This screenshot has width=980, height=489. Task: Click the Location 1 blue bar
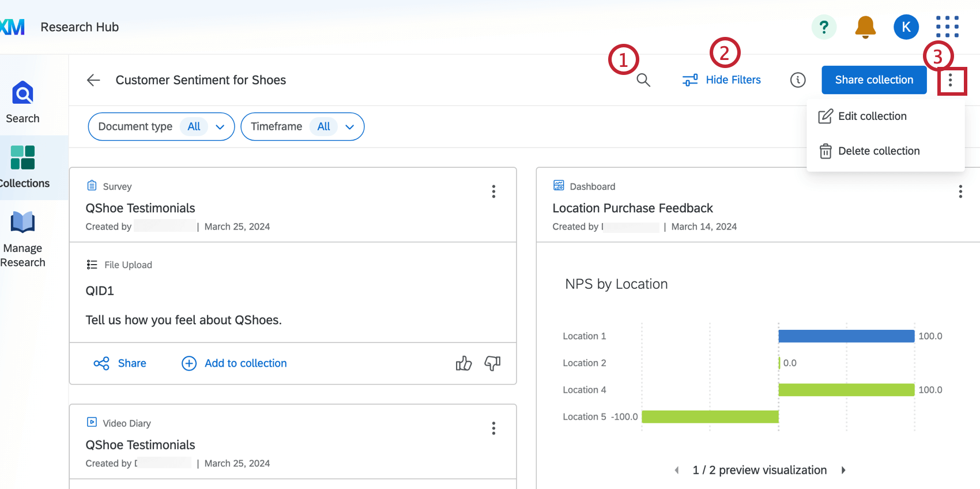click(846, 336)
